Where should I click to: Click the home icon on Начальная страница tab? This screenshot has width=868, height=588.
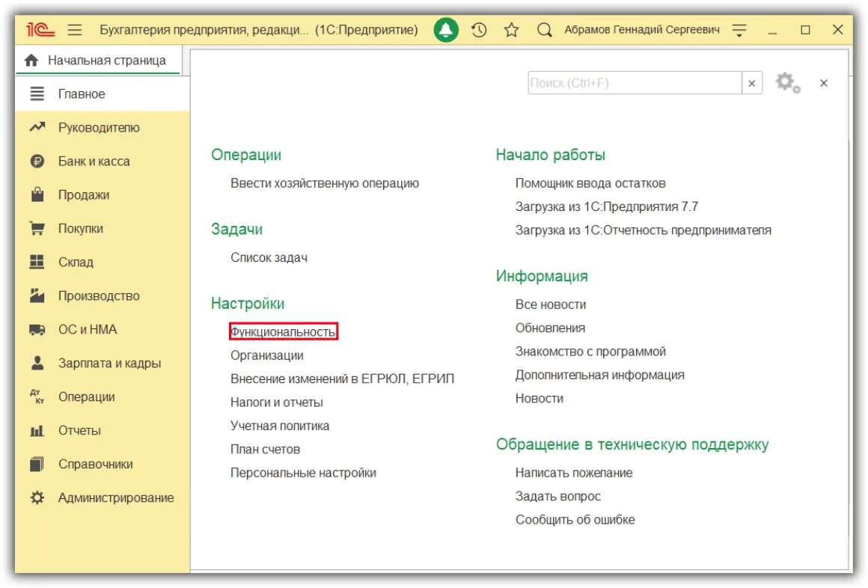pos(31,61)
